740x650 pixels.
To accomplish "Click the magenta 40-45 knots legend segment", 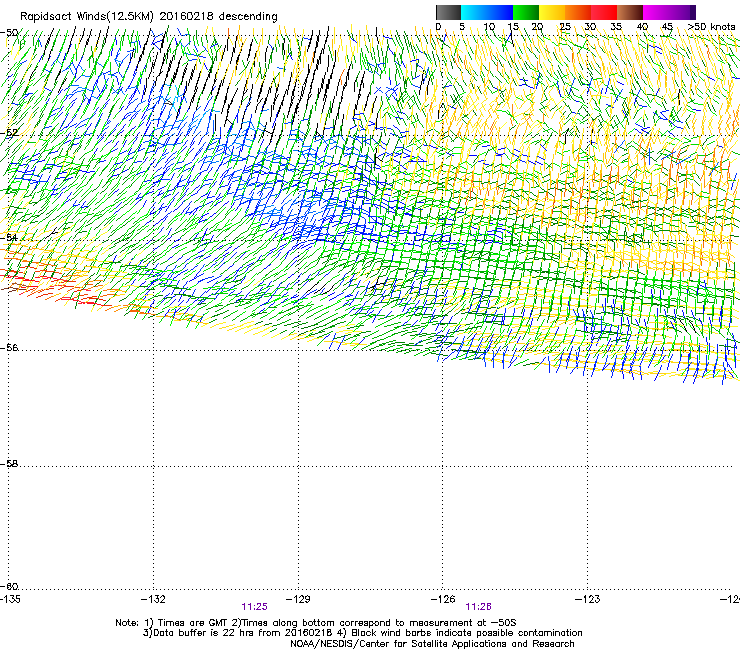I will 656,12.
